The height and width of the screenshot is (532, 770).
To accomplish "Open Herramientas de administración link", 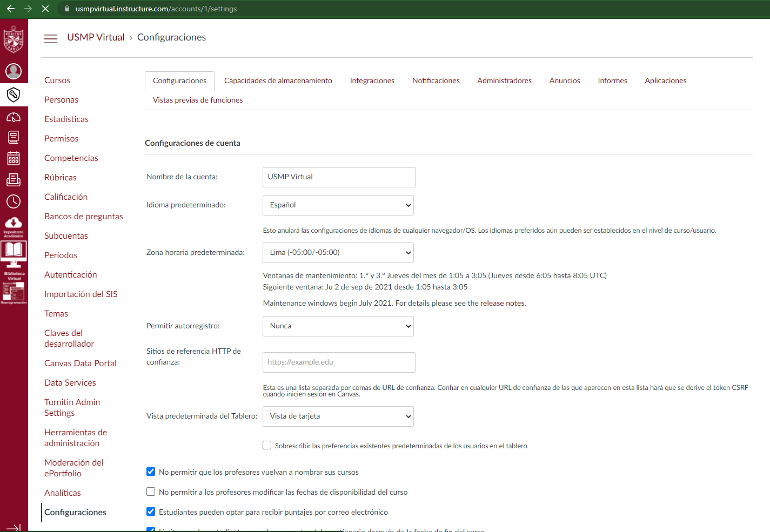I will 76,438.
